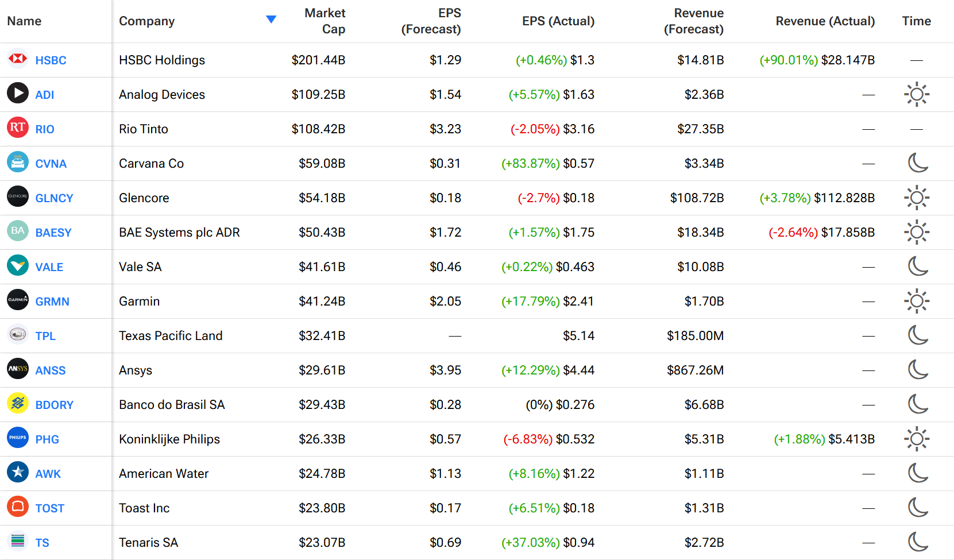This screenshot has width=954, height=560.
Task: Click the '(+90.01%) $28.147B' revenue cell
Action: [x=817, y=60]
